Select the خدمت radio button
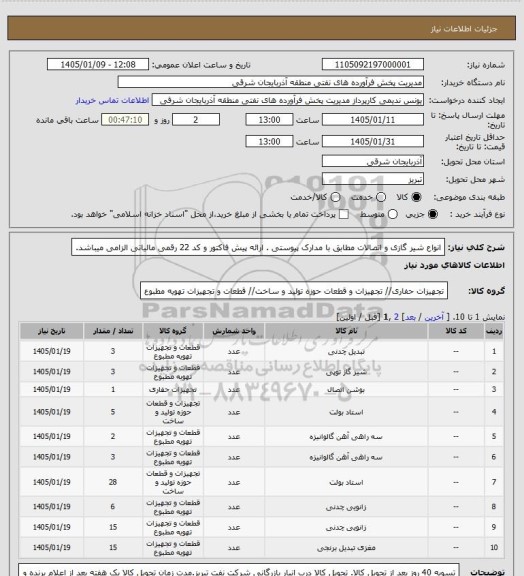524x576 pixels. (x=381, y=197)
